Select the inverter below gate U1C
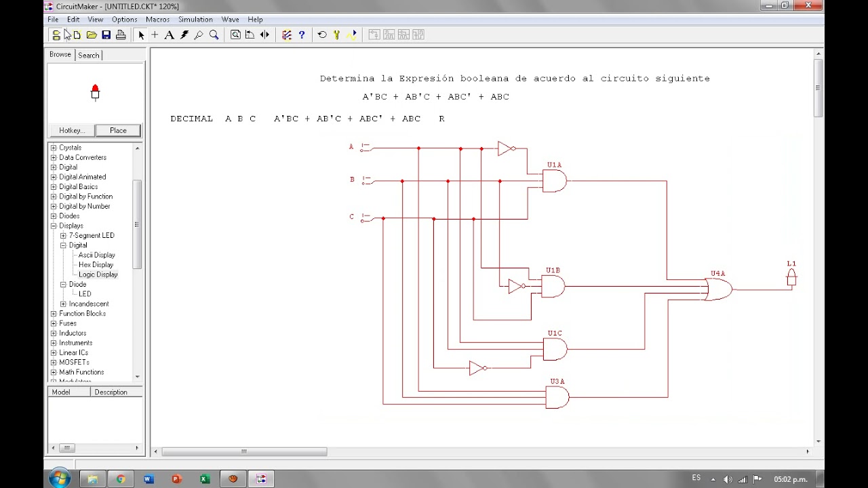Viewport: 868px width, 488px height. point(478,368)
